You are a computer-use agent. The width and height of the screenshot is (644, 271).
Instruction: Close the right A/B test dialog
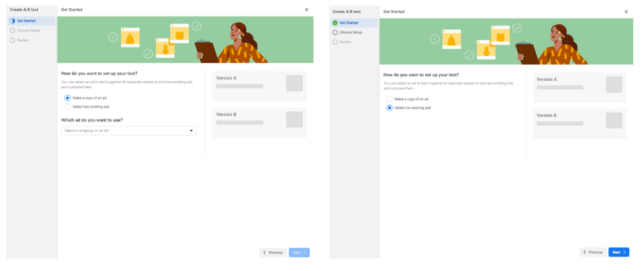pos(626,12)
